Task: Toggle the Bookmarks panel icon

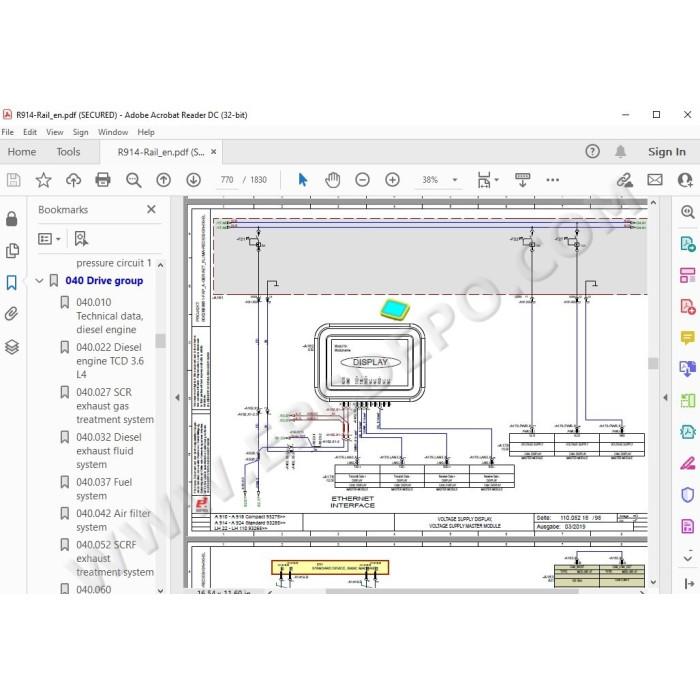Action: click(12, 282)
